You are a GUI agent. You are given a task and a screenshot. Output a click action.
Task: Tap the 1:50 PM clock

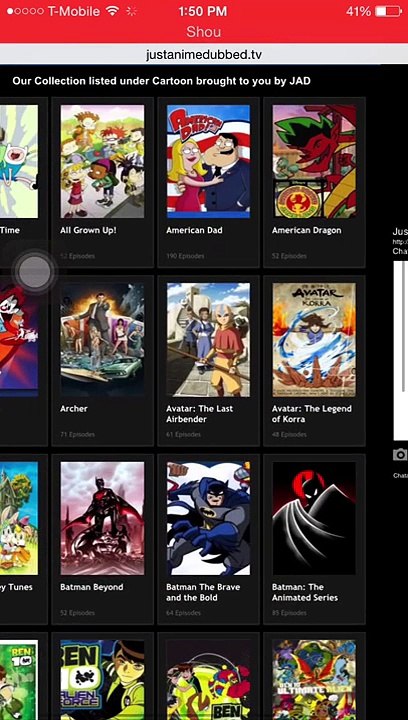[203, 11]
